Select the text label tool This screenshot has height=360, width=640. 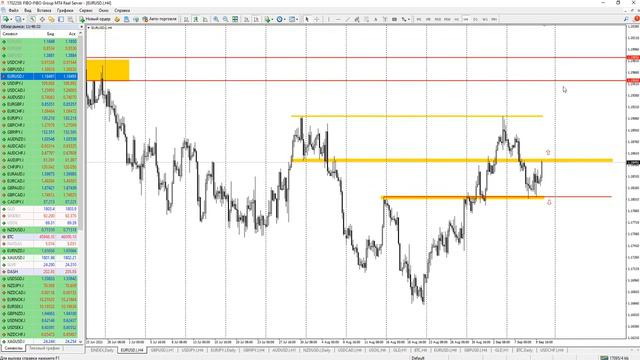coord(385,19)
